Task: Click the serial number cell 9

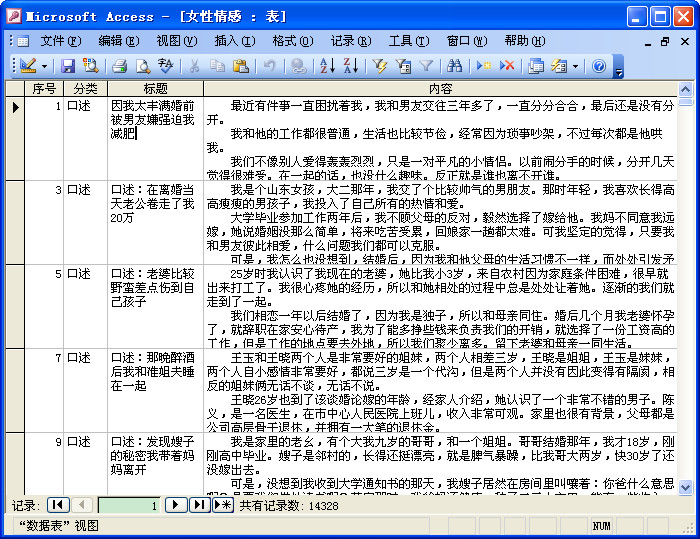Action: point(44,464)
